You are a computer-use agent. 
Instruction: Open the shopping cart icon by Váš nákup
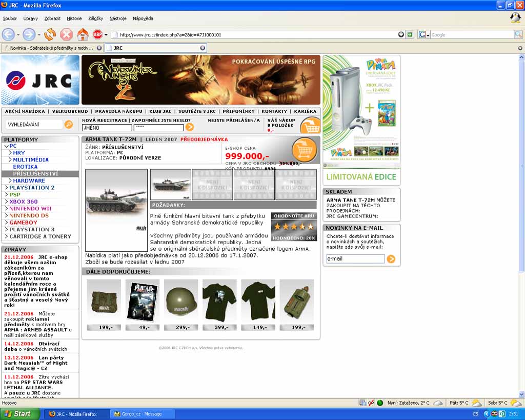coord(310,126)
